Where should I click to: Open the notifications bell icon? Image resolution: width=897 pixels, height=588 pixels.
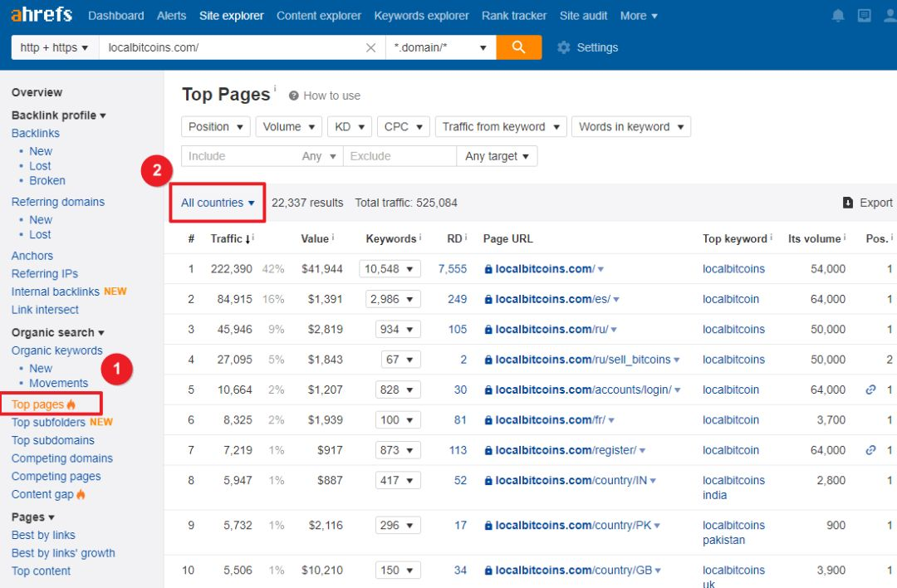837,16
